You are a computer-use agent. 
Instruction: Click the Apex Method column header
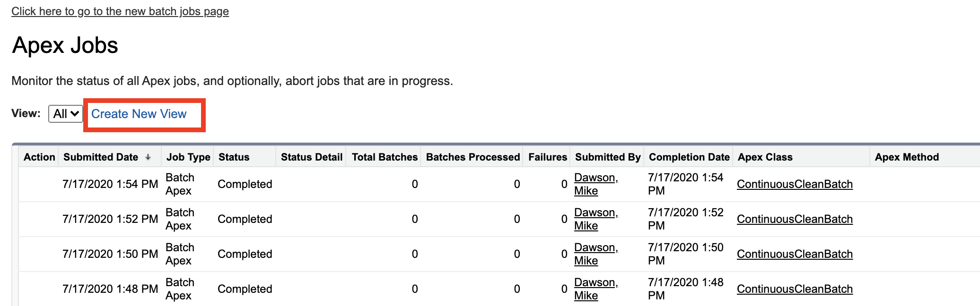(907, 157)
